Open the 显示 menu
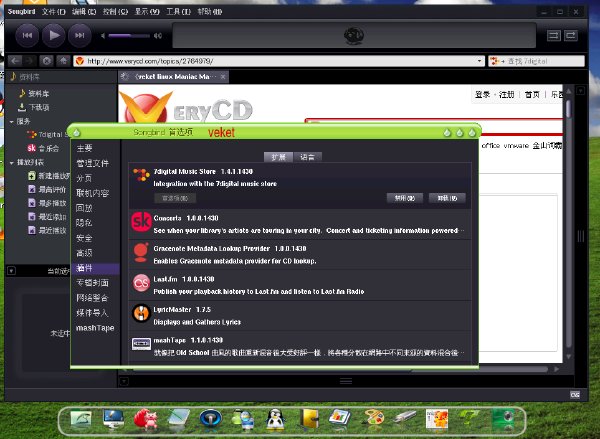 (x=147, y=11)
